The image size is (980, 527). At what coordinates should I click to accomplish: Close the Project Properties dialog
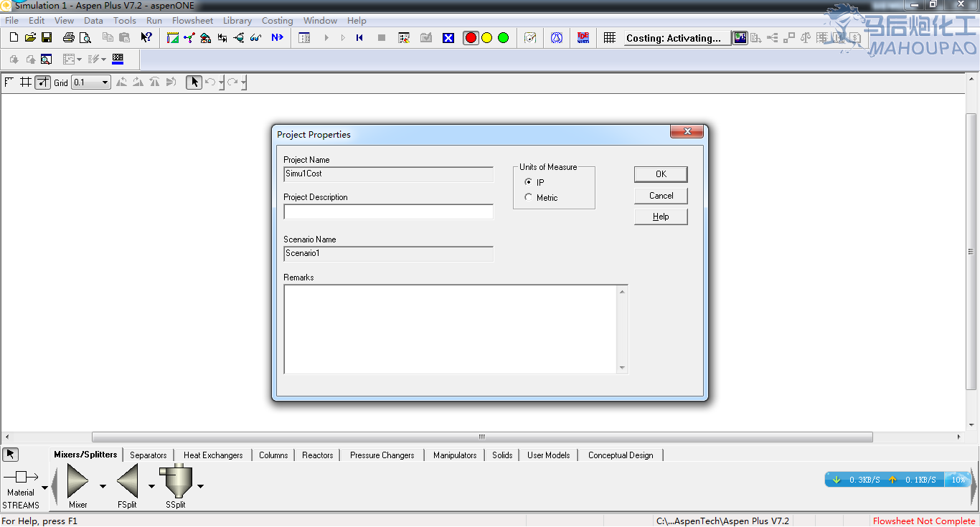686,132
